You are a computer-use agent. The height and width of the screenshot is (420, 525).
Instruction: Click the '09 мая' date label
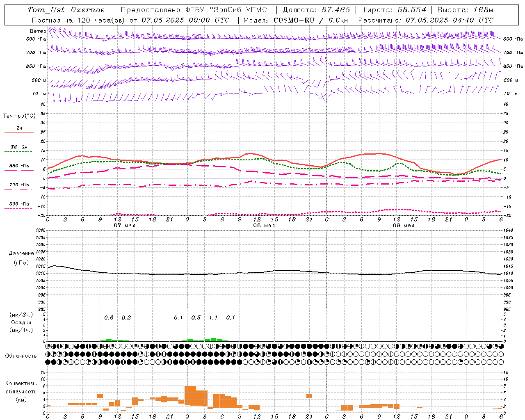(404, 226)
